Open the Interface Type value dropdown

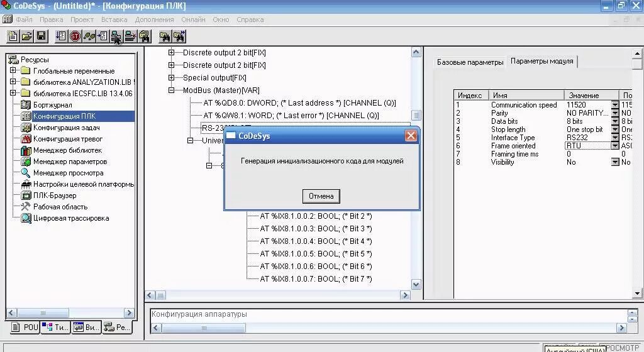615,138
